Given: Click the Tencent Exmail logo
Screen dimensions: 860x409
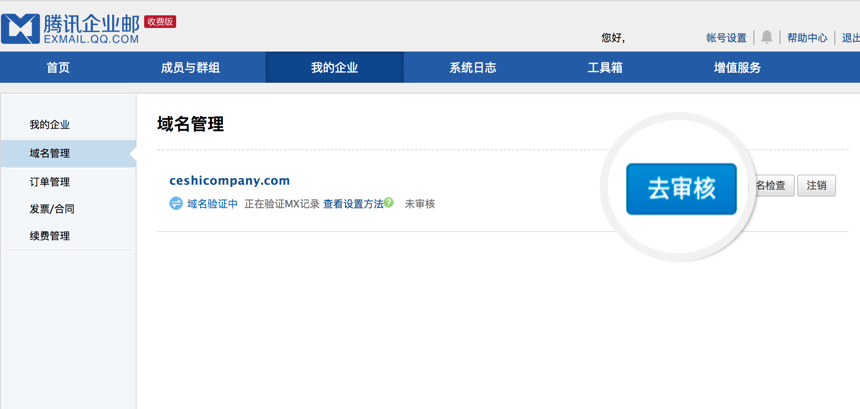Looking at the screenshot, I should (x=70, y=29).
